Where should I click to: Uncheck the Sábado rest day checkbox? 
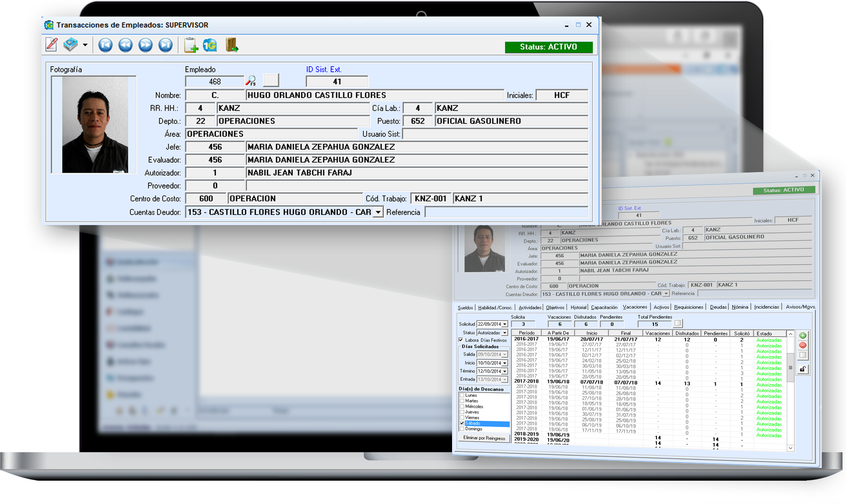(462, 423)
